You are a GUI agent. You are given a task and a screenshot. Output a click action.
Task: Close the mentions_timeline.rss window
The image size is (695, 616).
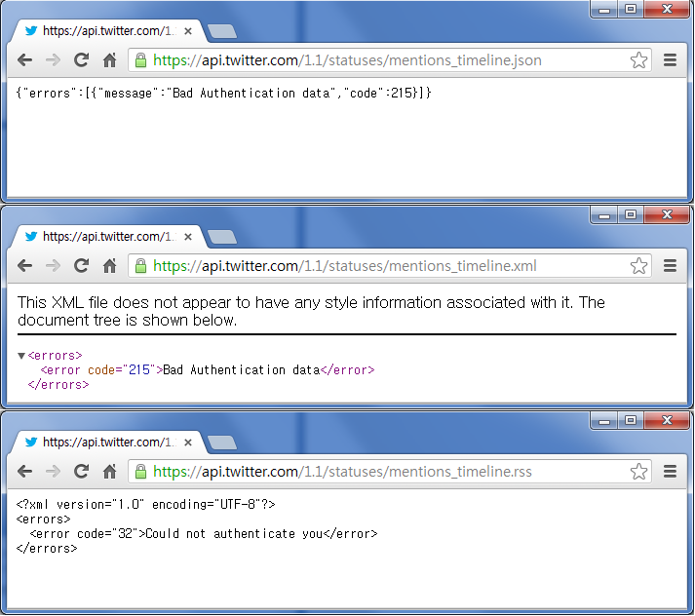pyautogui.click(x=667, y=420)
